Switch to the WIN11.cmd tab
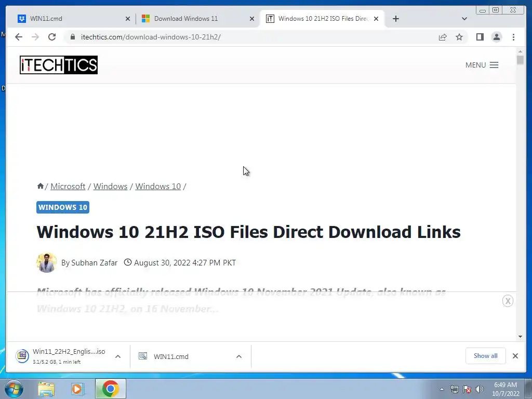 click(x=71, y=19)
